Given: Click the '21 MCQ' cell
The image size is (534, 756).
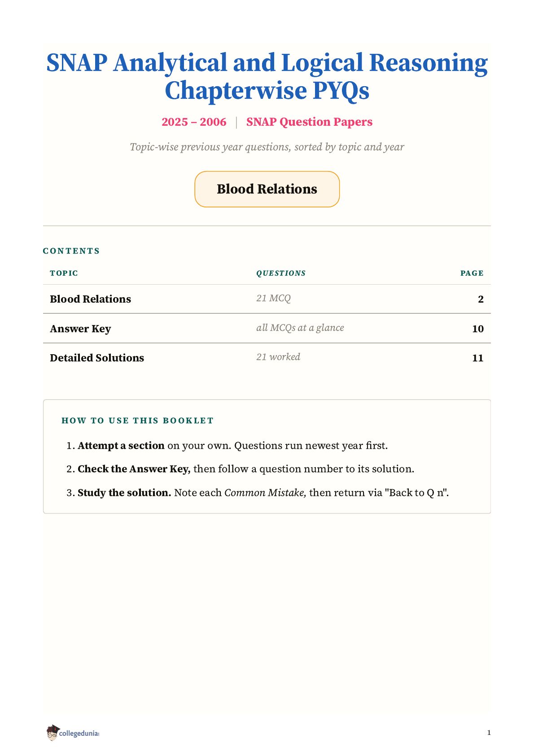Looking at the screenshot, I should (x=273, y=298).
